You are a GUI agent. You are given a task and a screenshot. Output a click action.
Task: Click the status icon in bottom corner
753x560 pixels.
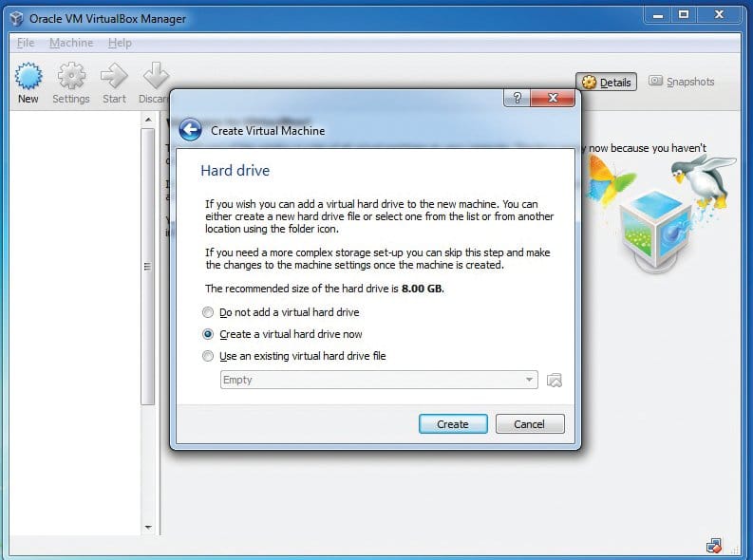click(714, 545)
